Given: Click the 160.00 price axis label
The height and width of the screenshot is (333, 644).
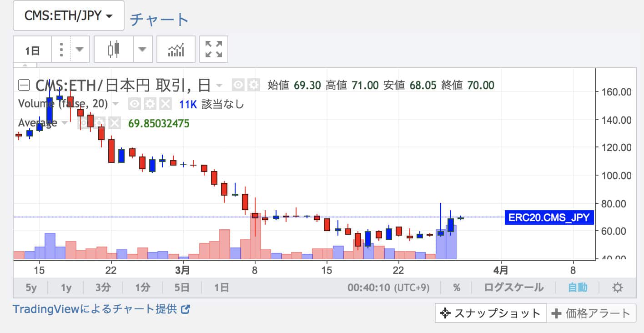Looking at the screenshot, I should pyautogui.click(x=616, y=92).
